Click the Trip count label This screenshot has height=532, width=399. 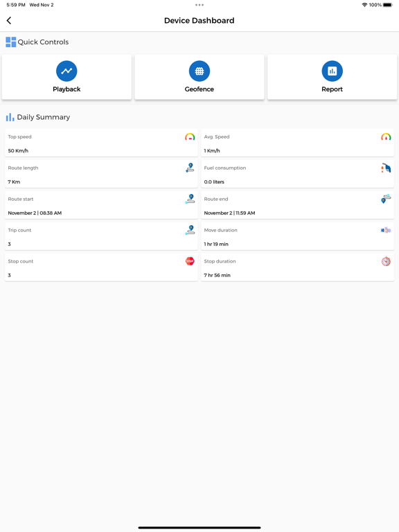point(19,230)
